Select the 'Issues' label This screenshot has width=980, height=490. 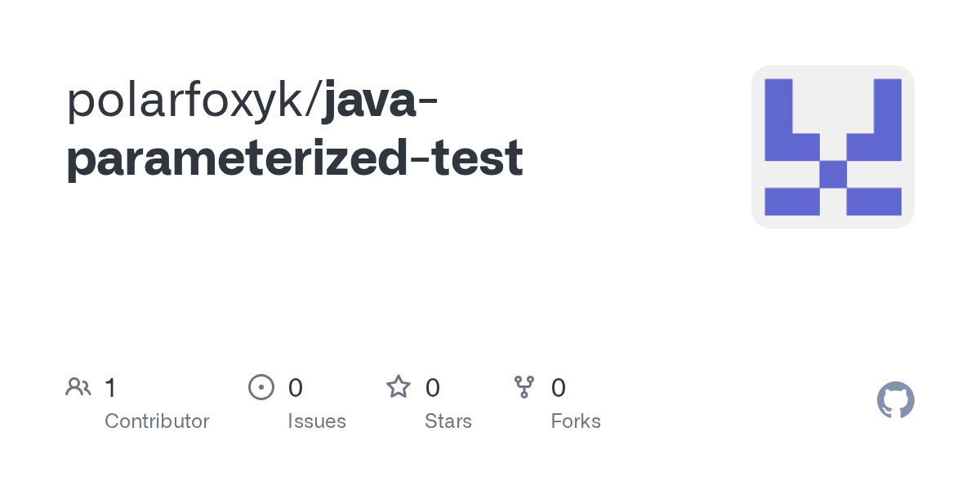pos(317,421)
